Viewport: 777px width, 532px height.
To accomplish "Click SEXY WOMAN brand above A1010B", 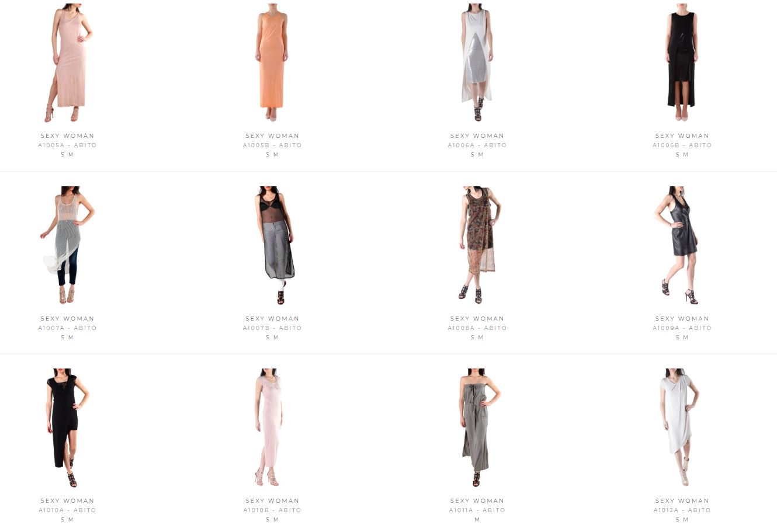I will point(272,501).
